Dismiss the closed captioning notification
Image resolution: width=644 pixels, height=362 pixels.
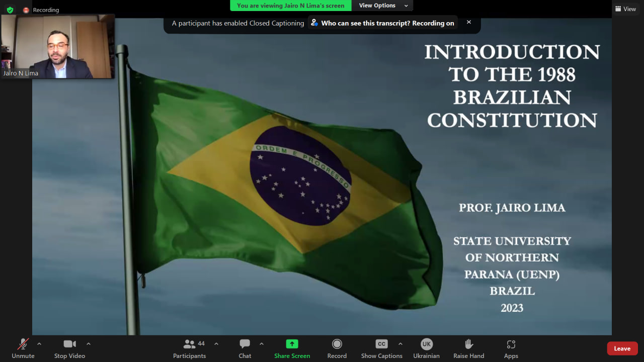tap(469, 23)
